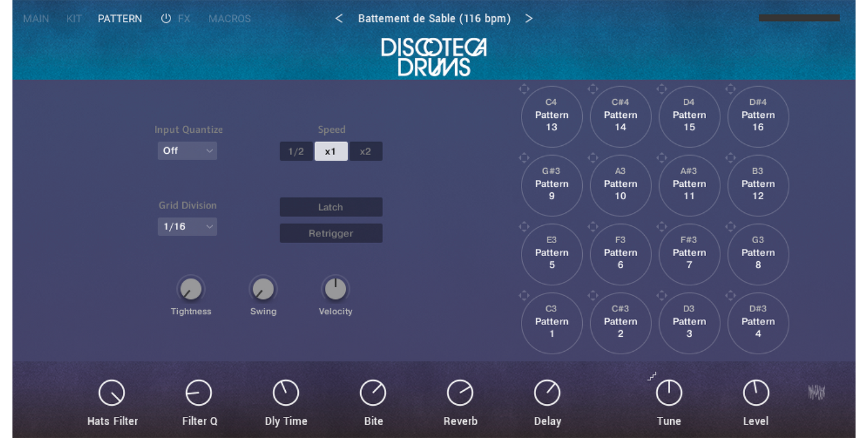Select the PATTERN tab
Screen dimensions: 868x438
pos(120,19)
